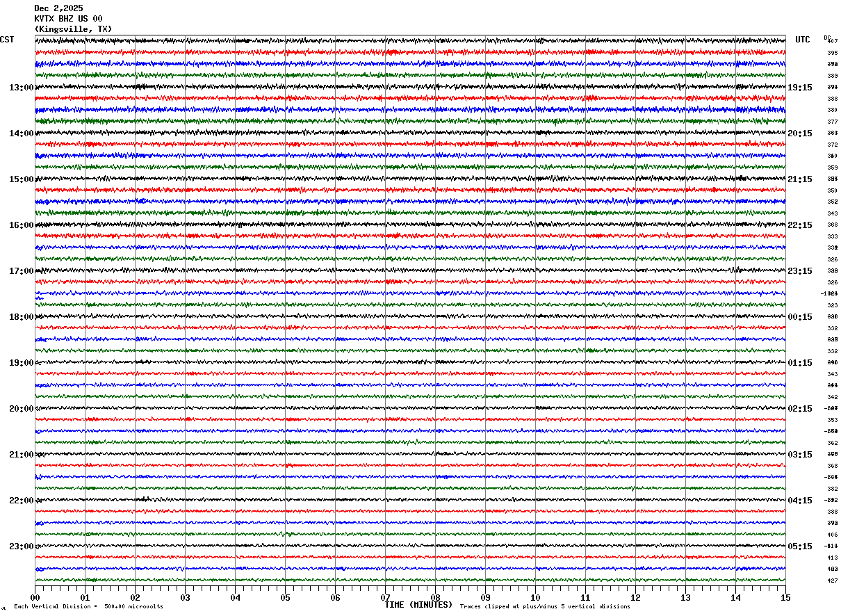Click the location label "(Kingsville, TX)"
The width and height of the screenshot is (841, 616).
73,29
